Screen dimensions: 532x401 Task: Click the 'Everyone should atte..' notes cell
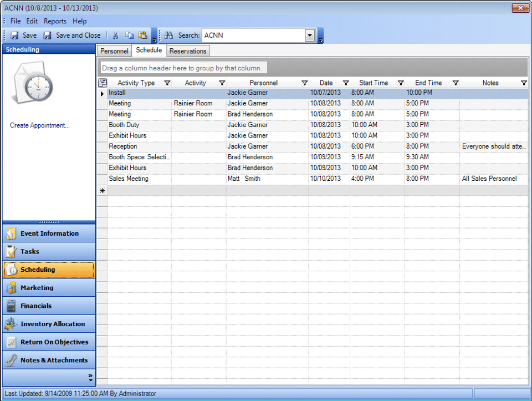(494, 146)
